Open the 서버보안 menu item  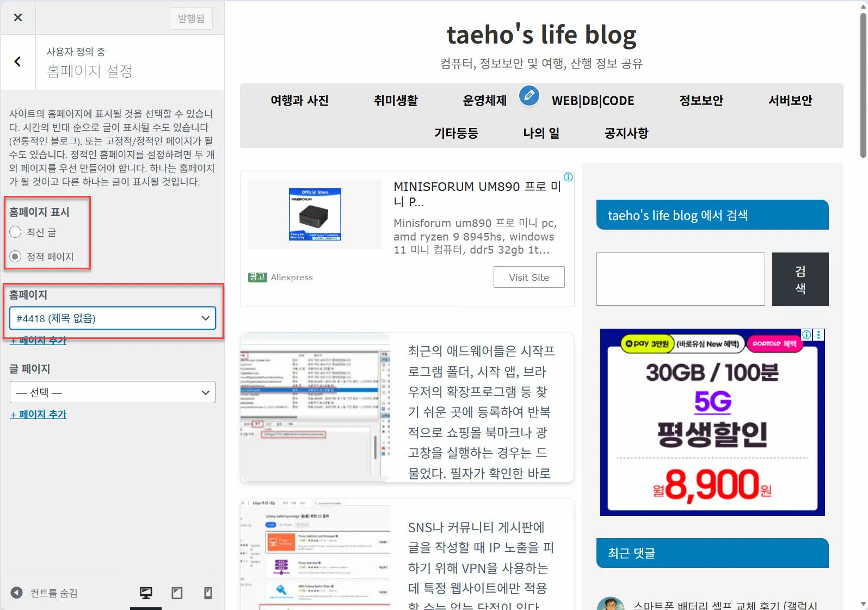(x=790, y=101)
